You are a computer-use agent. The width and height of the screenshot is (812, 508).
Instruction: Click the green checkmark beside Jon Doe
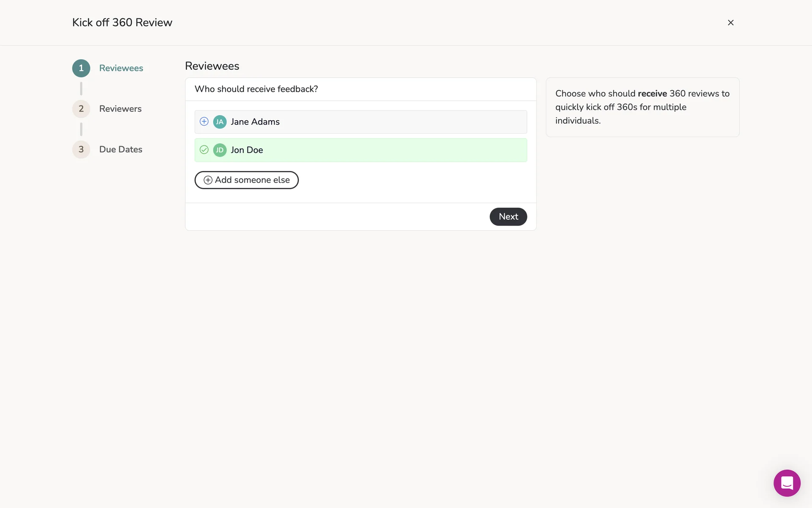[x=204, y=150]
